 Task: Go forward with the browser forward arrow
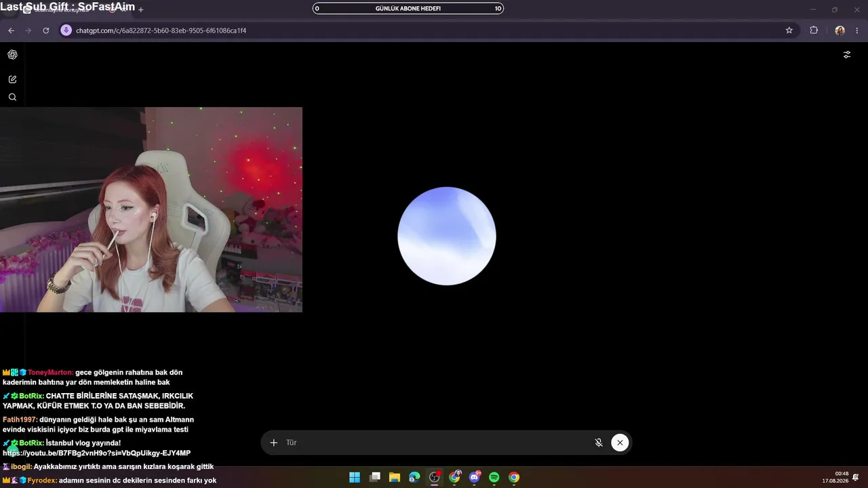(28, 30)
